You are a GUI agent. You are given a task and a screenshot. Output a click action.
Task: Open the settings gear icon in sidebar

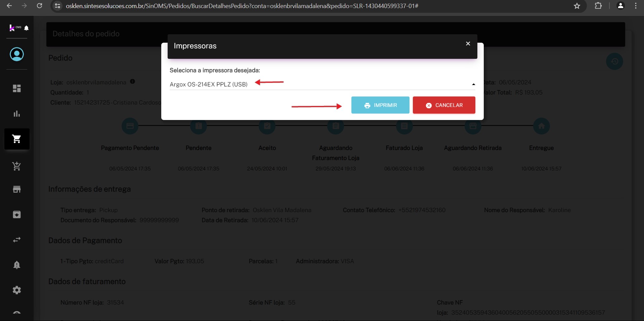pyautogui.click(x=17, y=290)
